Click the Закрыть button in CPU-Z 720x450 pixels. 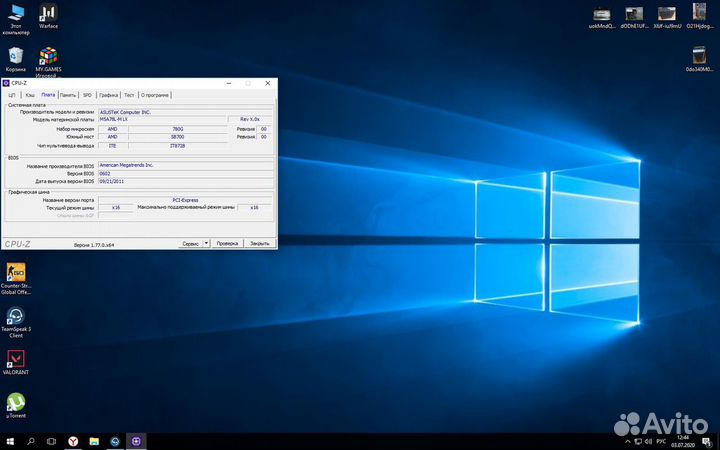click(x=259, y=243)
